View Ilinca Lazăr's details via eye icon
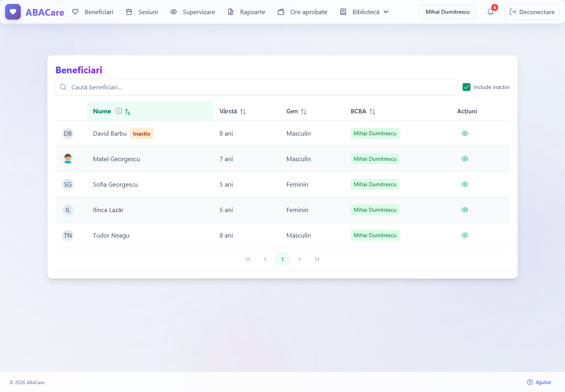Screen dimensions: 565x392 (x=465, y=210)
